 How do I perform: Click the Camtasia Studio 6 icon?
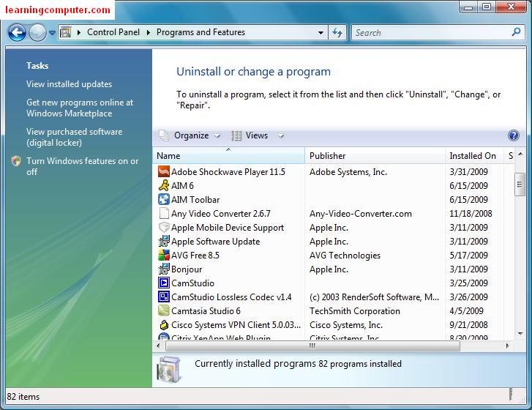pyautogui.click(x=164, y=310)
